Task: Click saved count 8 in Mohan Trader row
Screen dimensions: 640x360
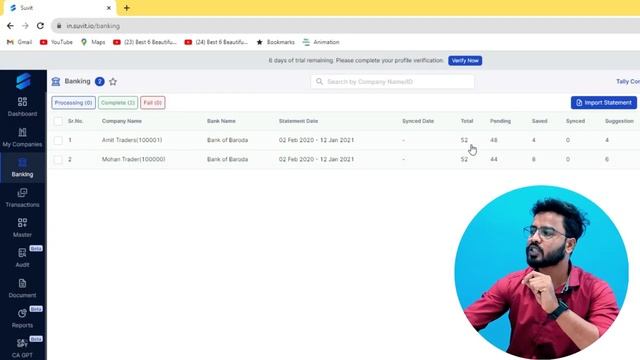Action: (533, 159)
